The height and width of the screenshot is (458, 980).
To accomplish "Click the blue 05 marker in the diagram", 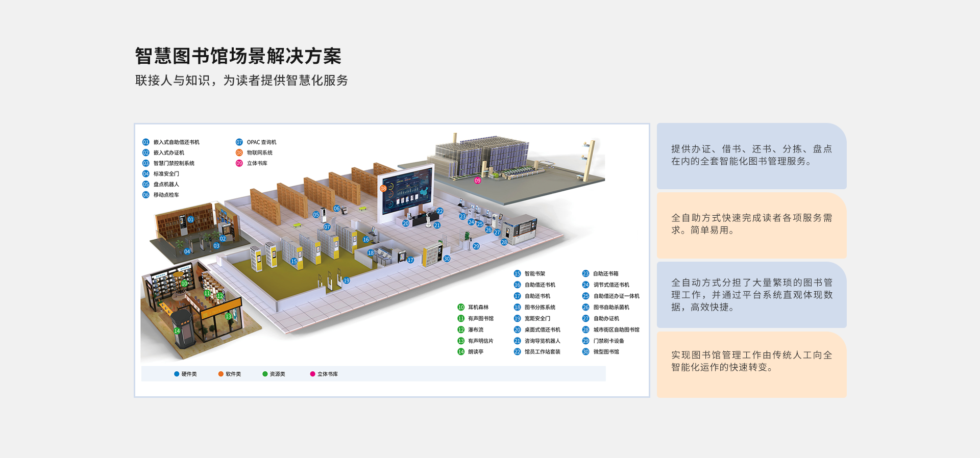I will click(x=316, y=215).
